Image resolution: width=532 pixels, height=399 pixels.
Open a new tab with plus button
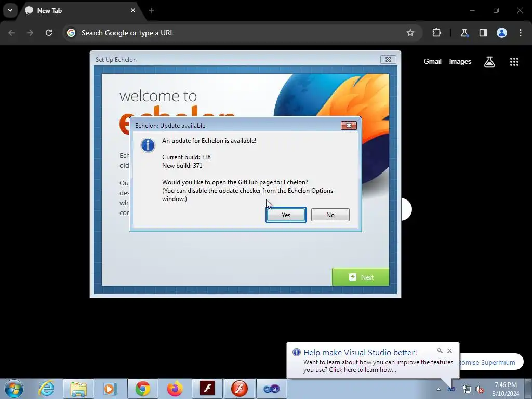[x=152, y=10]
